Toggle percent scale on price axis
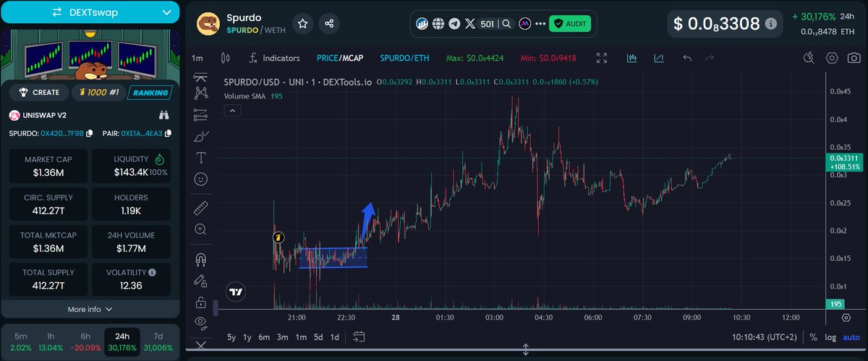 tap(814, 337)
